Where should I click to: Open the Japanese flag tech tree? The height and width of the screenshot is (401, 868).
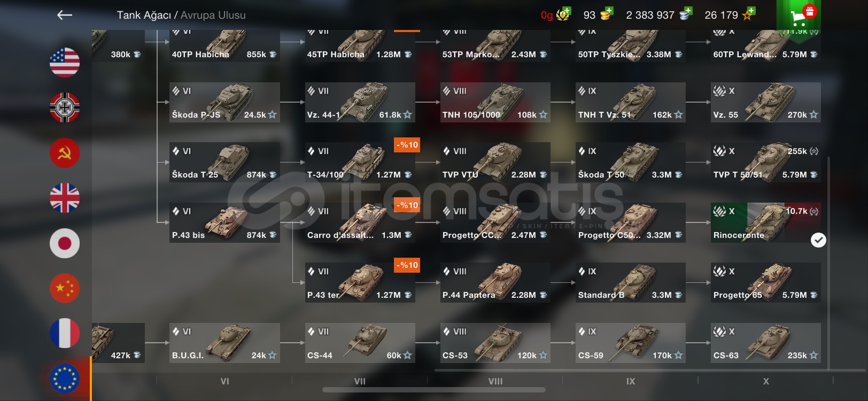[65, 243]
